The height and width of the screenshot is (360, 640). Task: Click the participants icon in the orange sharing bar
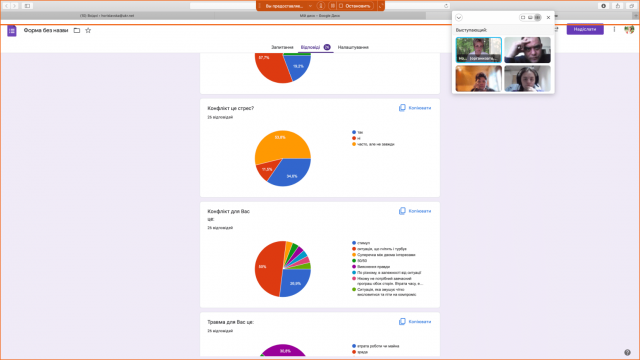point(321,6)
